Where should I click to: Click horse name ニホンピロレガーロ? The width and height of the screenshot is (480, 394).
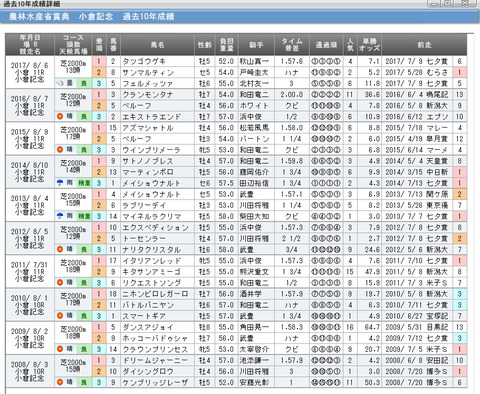coord(155,294)
